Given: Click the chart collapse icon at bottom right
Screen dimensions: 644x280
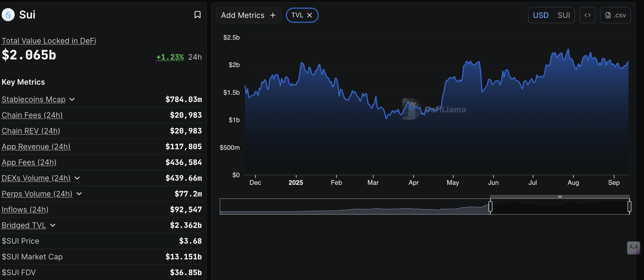Looking at the screenshot, I should [x=634, y=248].
